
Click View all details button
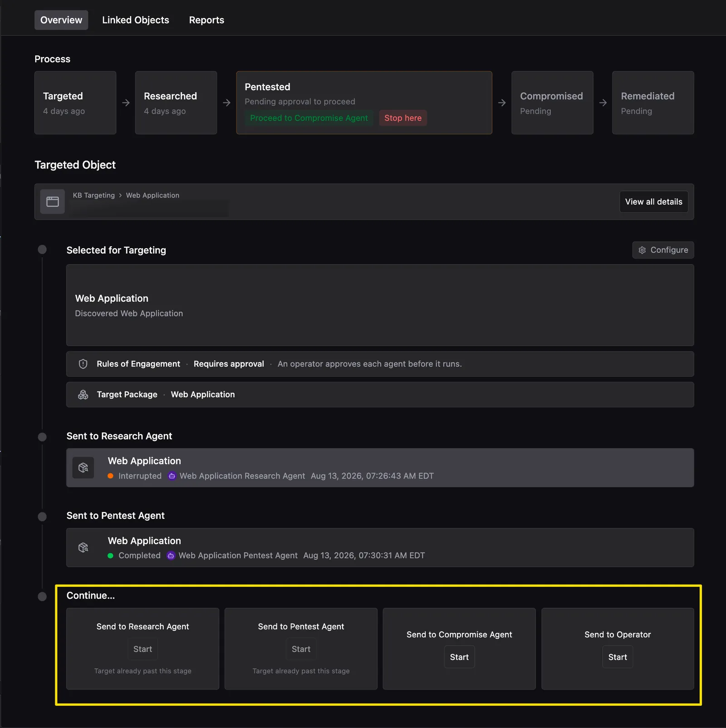pyautogui.click(x=654, y=202)
